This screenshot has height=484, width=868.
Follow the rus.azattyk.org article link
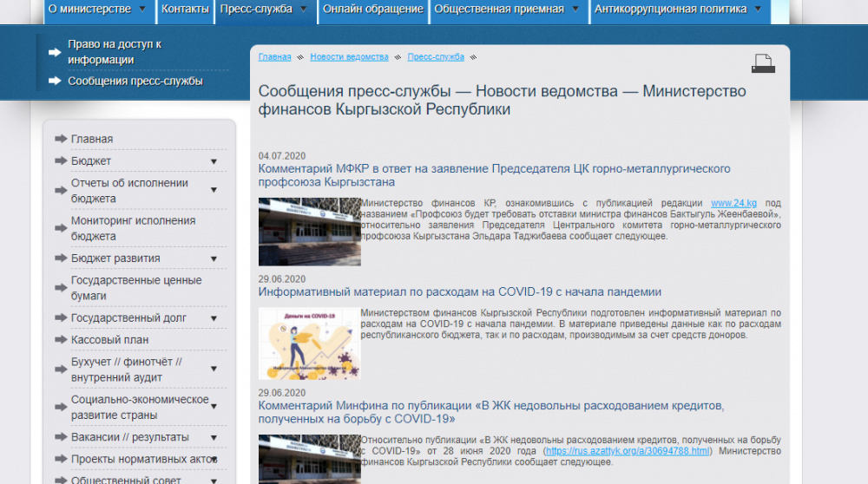628,451
